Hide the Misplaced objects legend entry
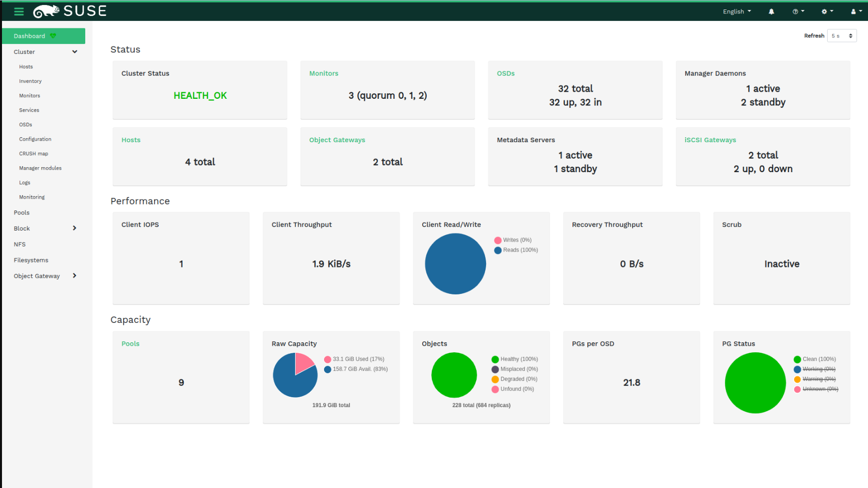Image resolution: width=868 pixels, height=488 pixels. click(519, 369)
